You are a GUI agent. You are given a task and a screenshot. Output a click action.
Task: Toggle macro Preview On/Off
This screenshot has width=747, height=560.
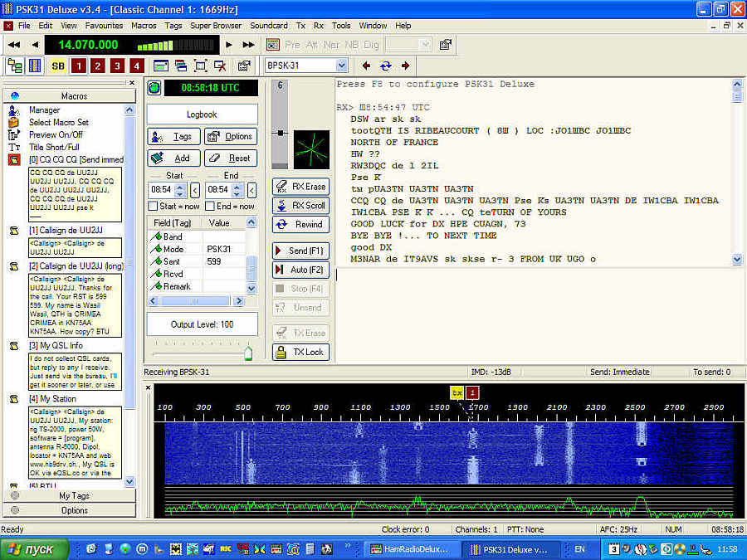coord(56,134)
